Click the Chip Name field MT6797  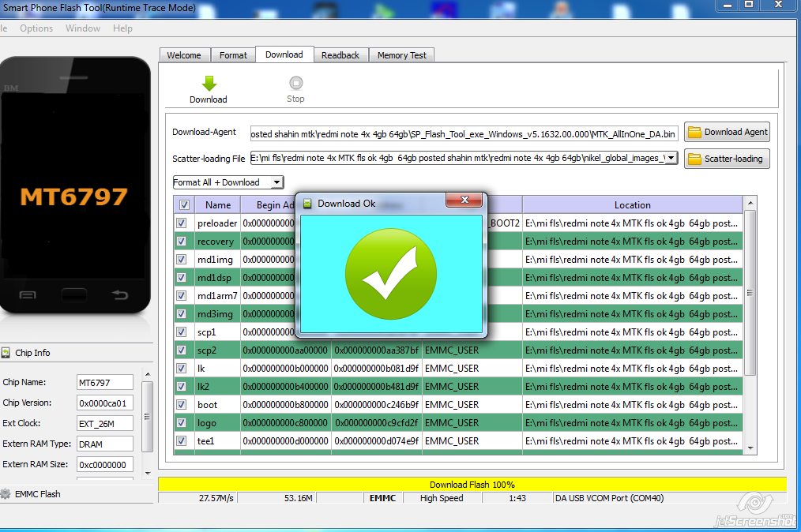point(105,382)
